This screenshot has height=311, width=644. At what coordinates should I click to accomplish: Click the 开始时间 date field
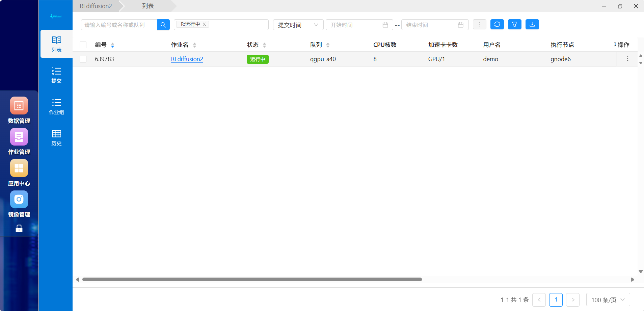pos(359,25)
